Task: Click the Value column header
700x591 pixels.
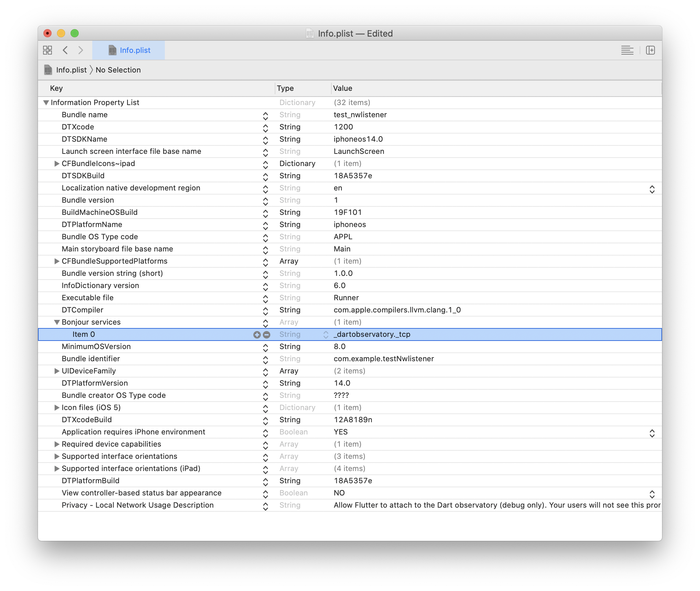Action: 496,88
